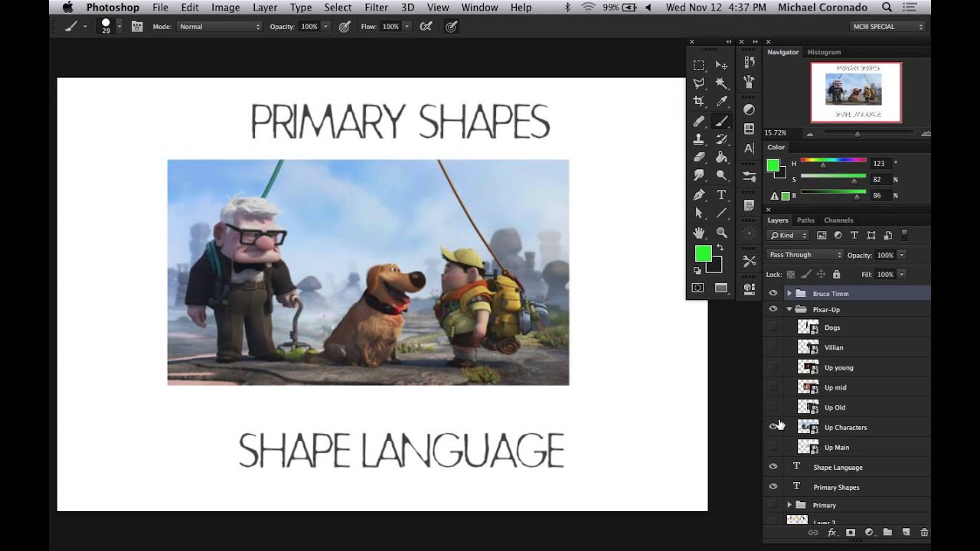Select the Rectangular Marquee tool

[698, 66]
